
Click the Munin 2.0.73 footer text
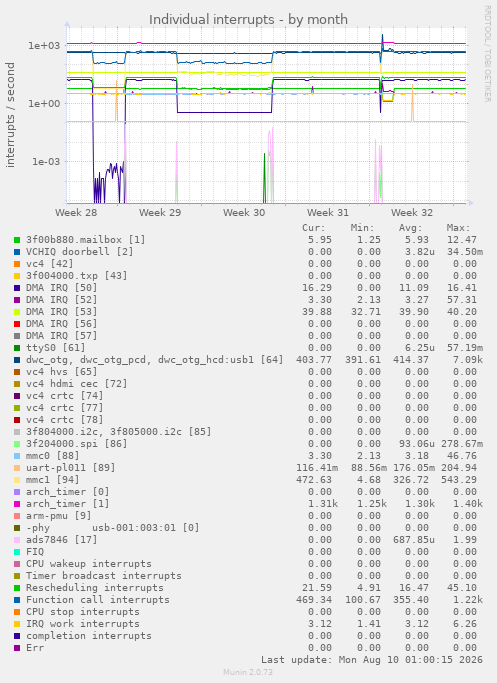coord(248,672)
